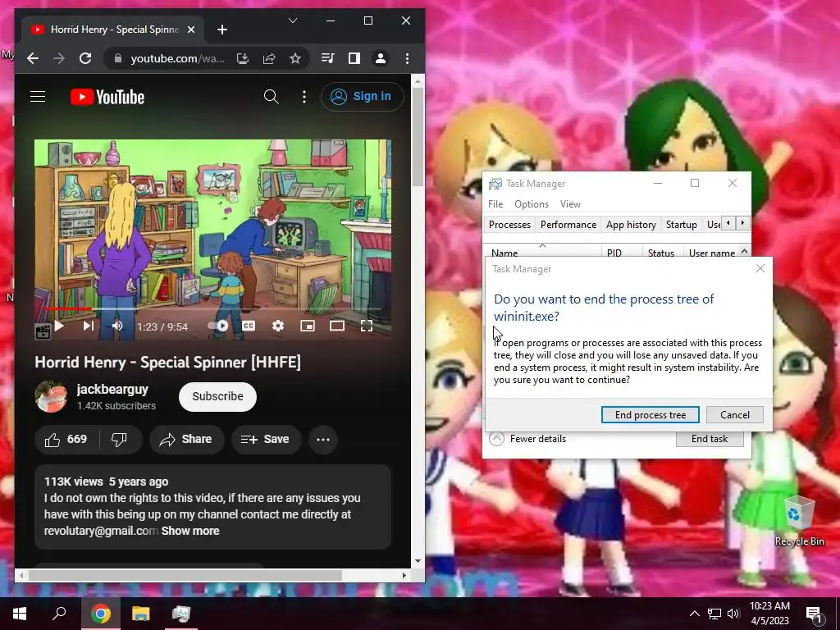Toggle Chrome side panel icon
Viewport: 840px width, 630px height.
[x=354, y=58]
